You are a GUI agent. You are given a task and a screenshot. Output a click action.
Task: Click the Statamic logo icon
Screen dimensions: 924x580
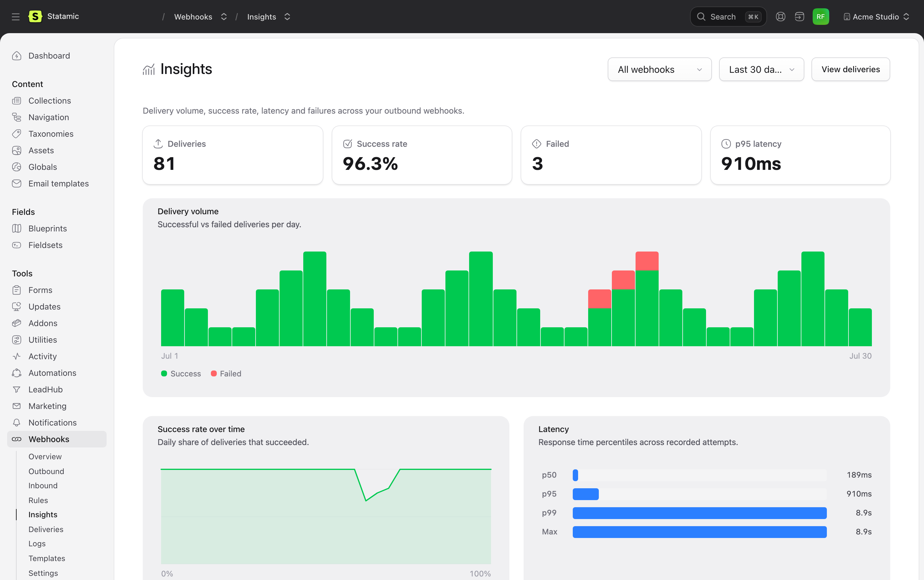tap(35, 17)
